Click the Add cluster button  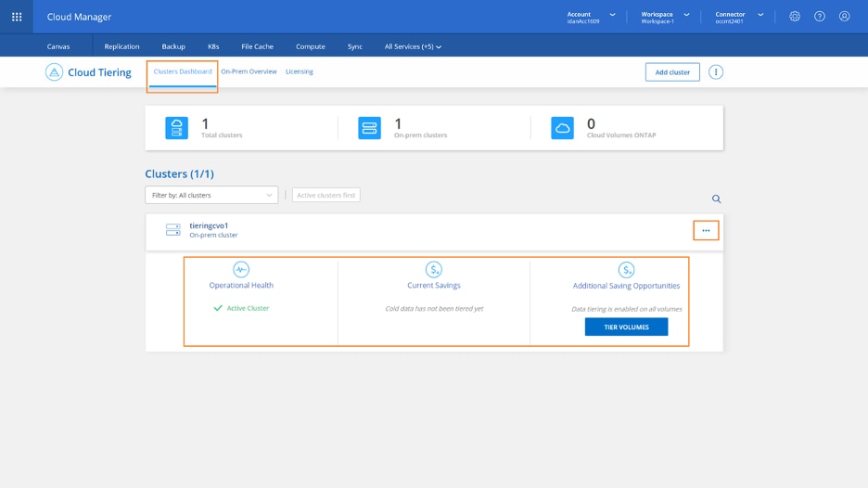tap(672, 72)
